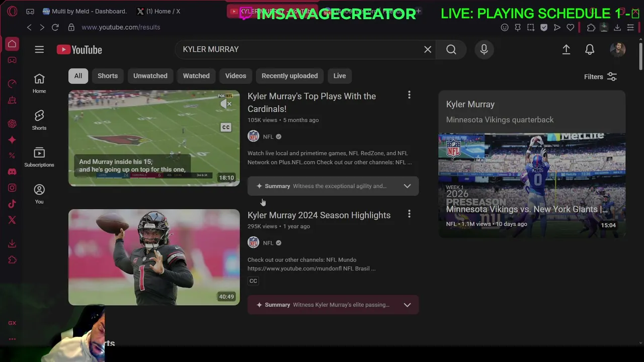
Task: Play the 2024 Season Highlights thumbnail
Action: (x=154, y=257)
